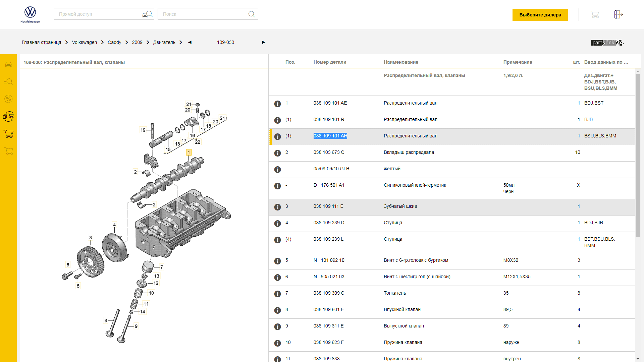
Task: Go to next illustration arrow
Action: click(x=264, y=42)
